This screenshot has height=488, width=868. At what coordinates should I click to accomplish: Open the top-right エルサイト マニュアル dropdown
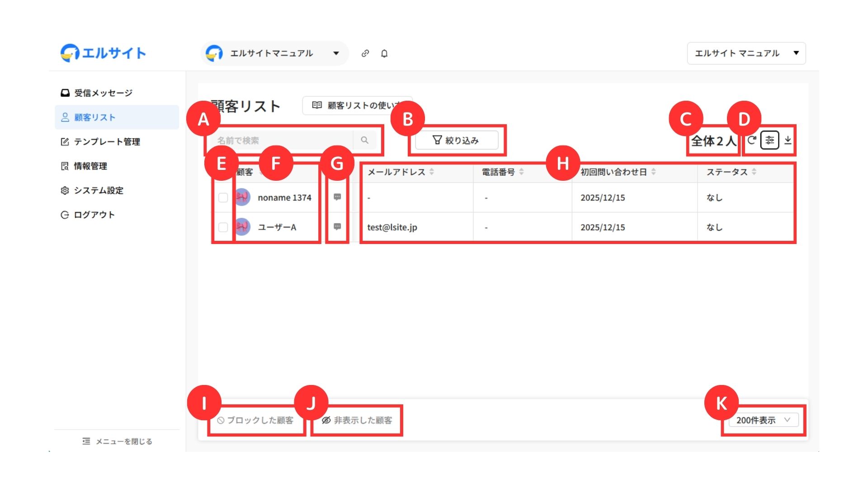[x=746, y=53]
